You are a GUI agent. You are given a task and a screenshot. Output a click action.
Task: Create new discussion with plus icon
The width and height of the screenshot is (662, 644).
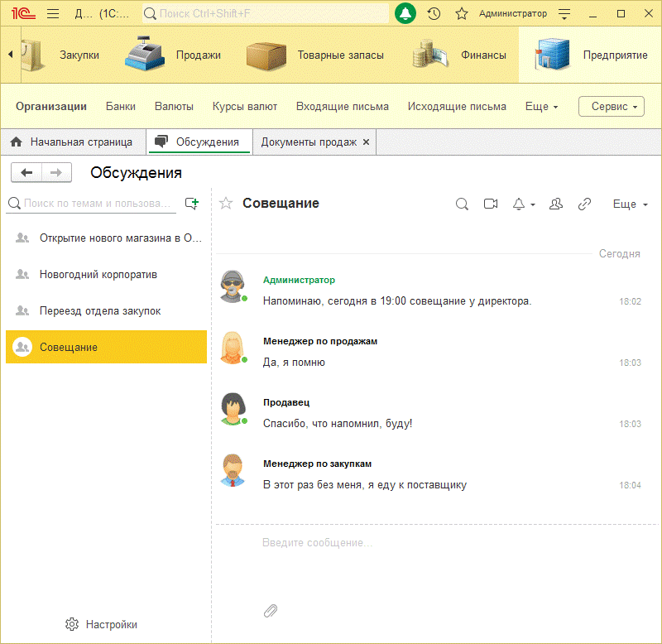pos(192,203)
